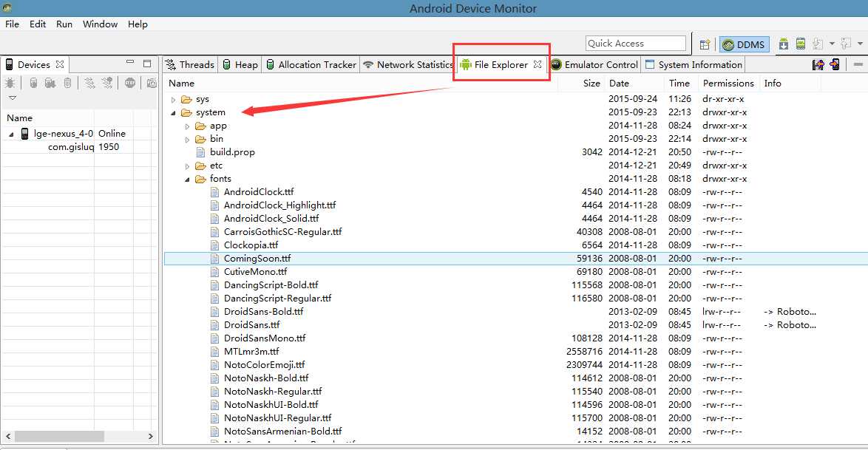Image resolution: width=868 pixels, height=450 pixels.
Task: Expand the bin folder
Action: tap(187, 140)
